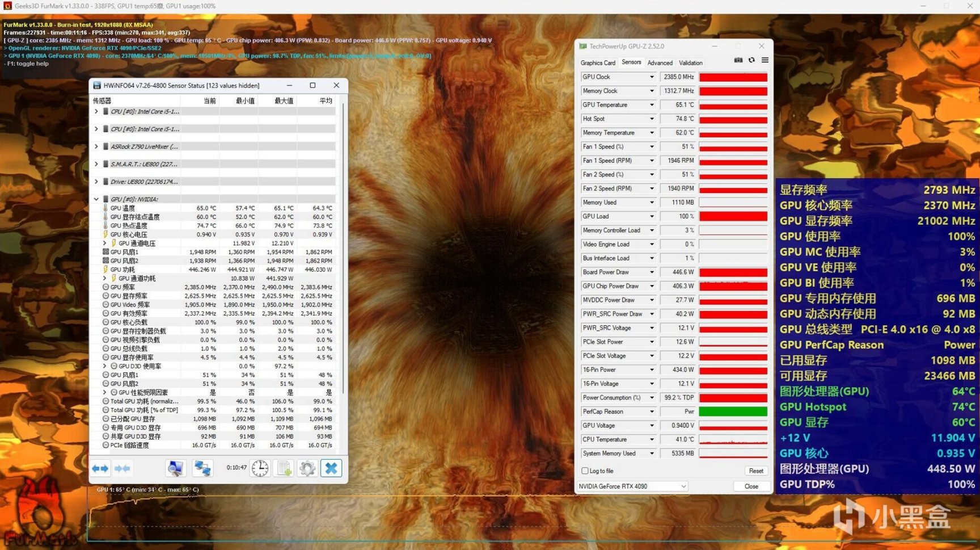Expand the GPU 通道功耗 sub-item
The height and width of the screenshot is (550, 980).
coord(104,278)
